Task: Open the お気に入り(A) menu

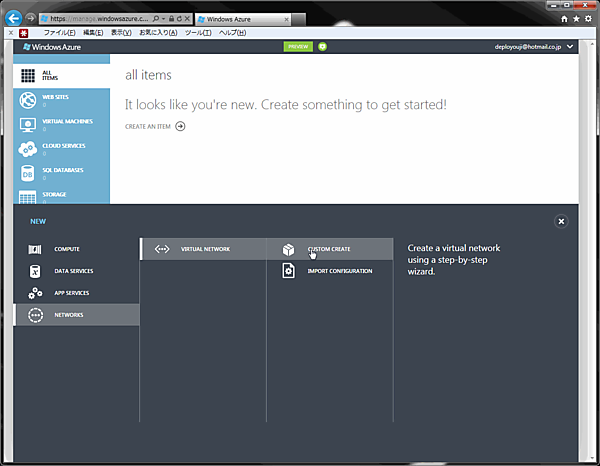Action: click(x=158, y=33)
